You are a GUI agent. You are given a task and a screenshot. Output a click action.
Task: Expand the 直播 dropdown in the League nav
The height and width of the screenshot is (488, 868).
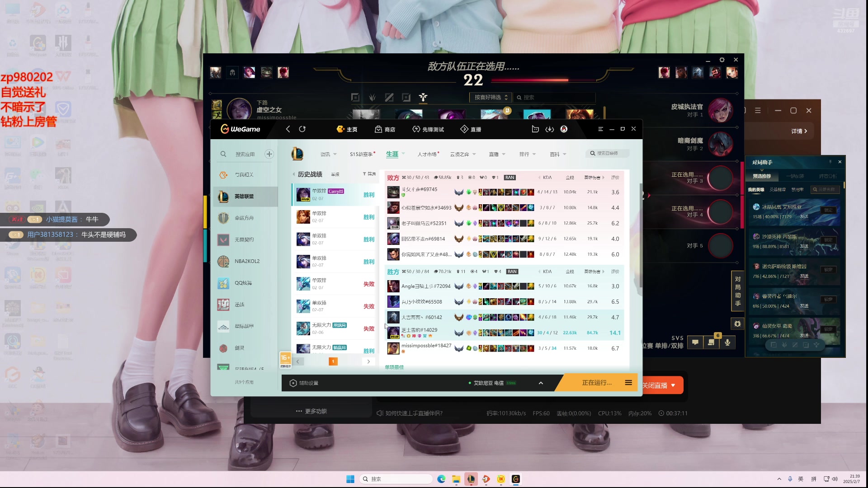tap(497, 155)
